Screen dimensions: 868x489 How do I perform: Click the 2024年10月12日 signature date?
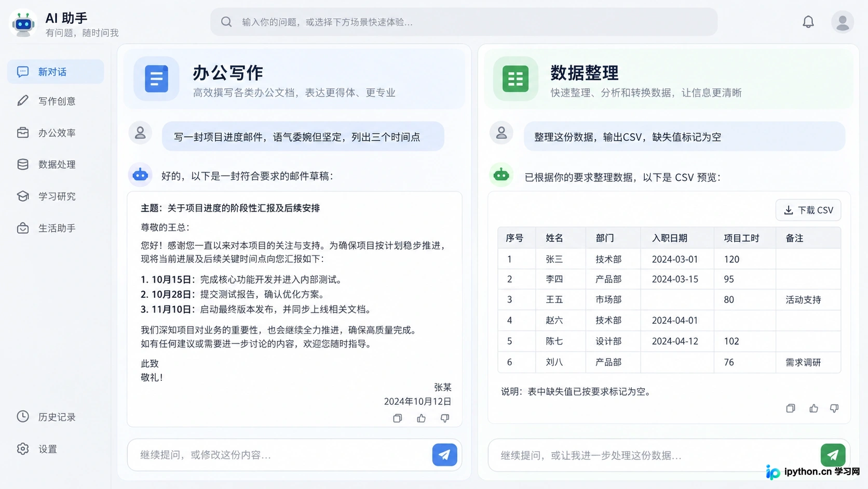point(417,401)
